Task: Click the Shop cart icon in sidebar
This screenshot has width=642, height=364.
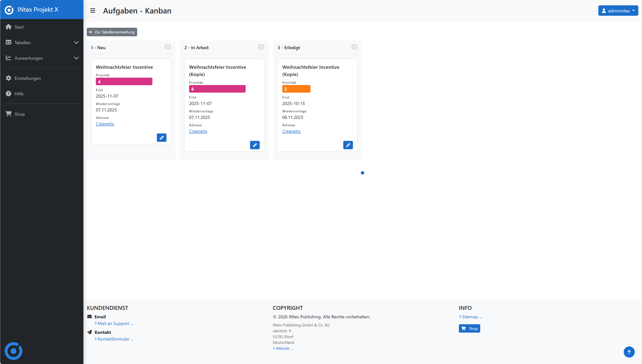Action: (x=9, y=114)
